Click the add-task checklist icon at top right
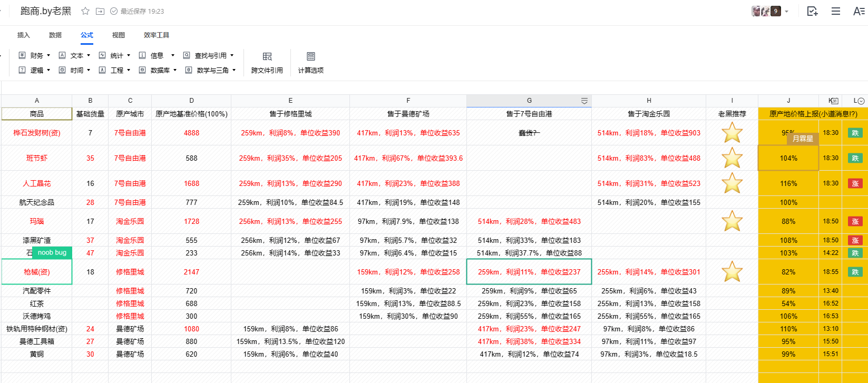Viewport: 868px width, 383px height. [x=812, y=11]
